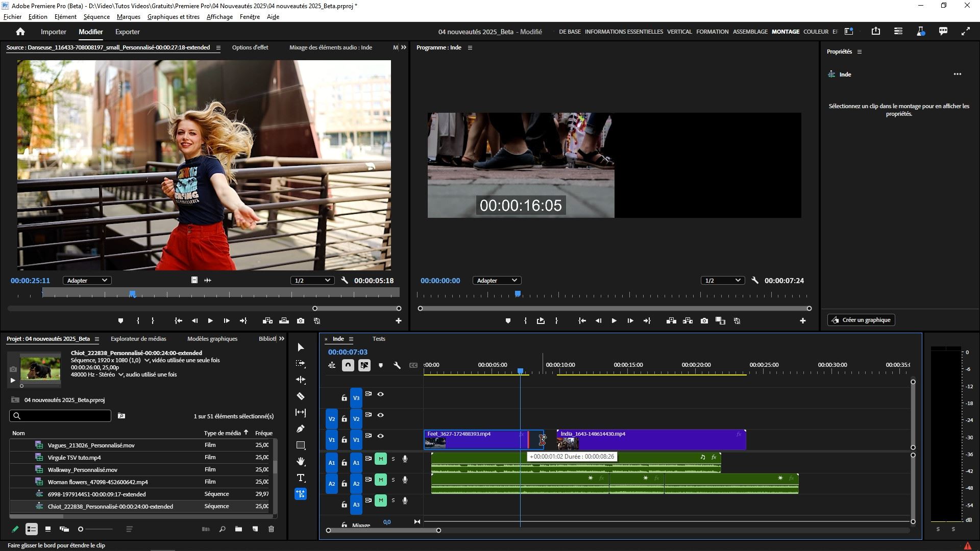Select the Generative Extend tool
The image size is (980, 551).
301,494
